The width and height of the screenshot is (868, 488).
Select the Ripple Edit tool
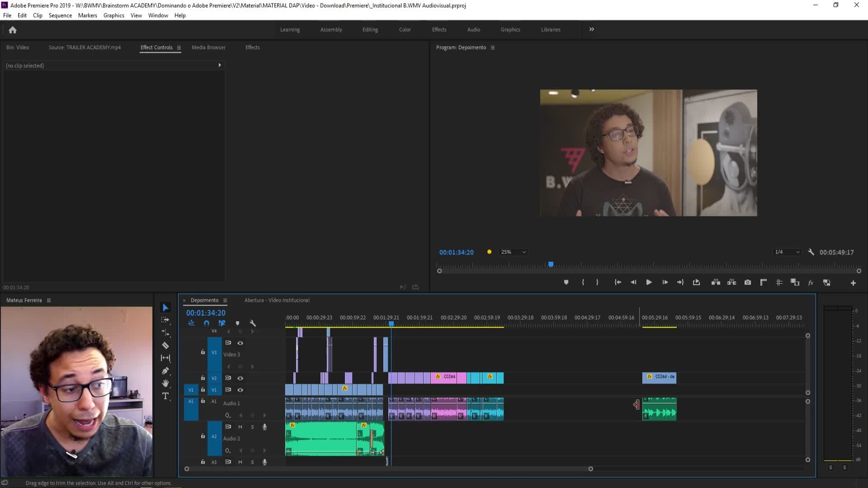click(x=165, y=333)
